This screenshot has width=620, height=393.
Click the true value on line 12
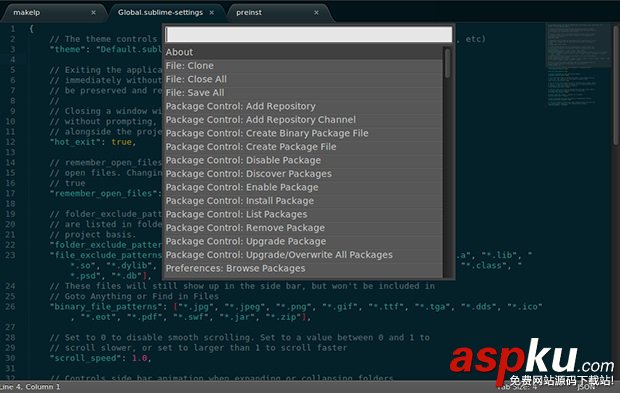click(x=121, y=142)
